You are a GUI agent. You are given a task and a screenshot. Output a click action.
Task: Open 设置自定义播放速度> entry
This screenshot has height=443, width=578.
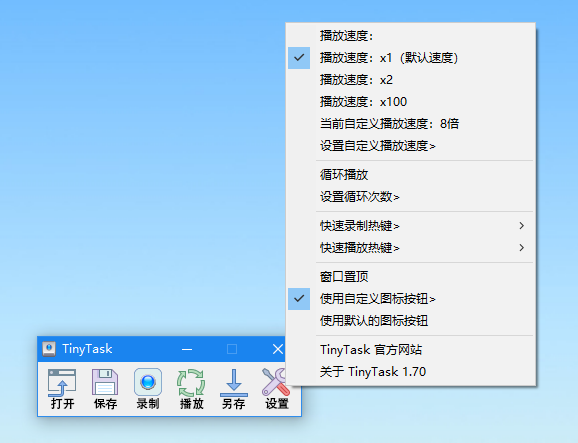tap(411, 146)
